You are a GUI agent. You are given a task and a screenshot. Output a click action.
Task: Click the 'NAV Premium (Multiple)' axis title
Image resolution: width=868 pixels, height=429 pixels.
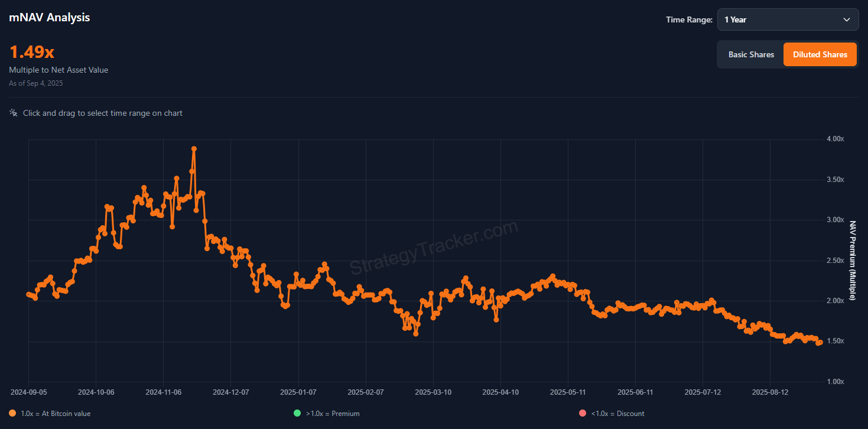[x=852, y=261]
